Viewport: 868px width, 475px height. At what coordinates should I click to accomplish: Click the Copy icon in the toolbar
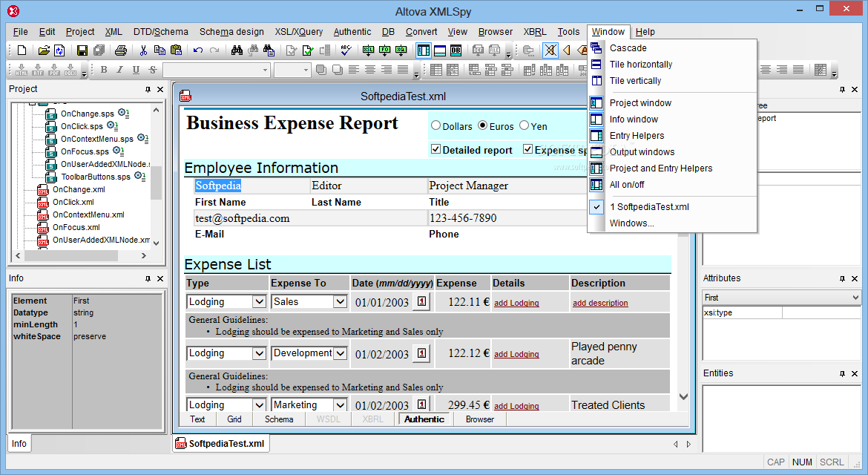(x=160, y=50)
